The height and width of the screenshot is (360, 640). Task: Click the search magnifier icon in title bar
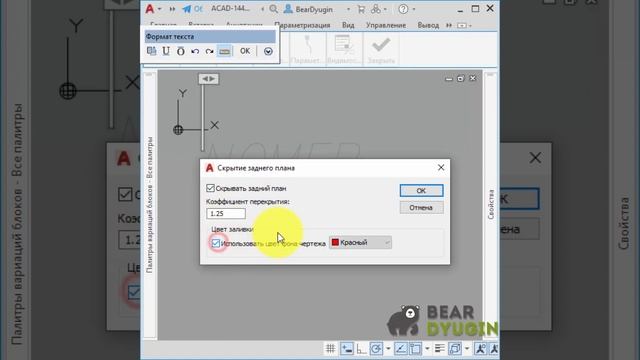(x=273, y=9)
